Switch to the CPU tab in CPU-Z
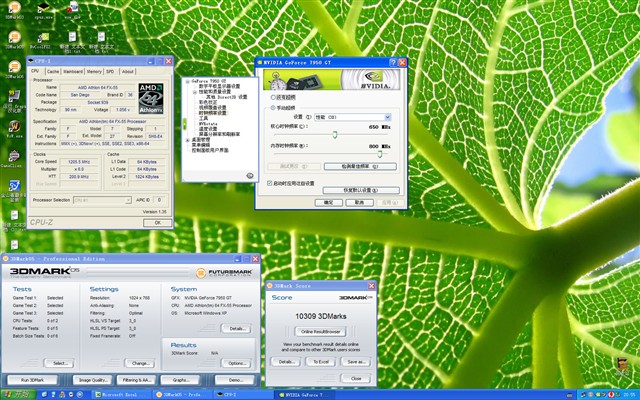Viewport: 640px width, 400px height. [36, 71]
